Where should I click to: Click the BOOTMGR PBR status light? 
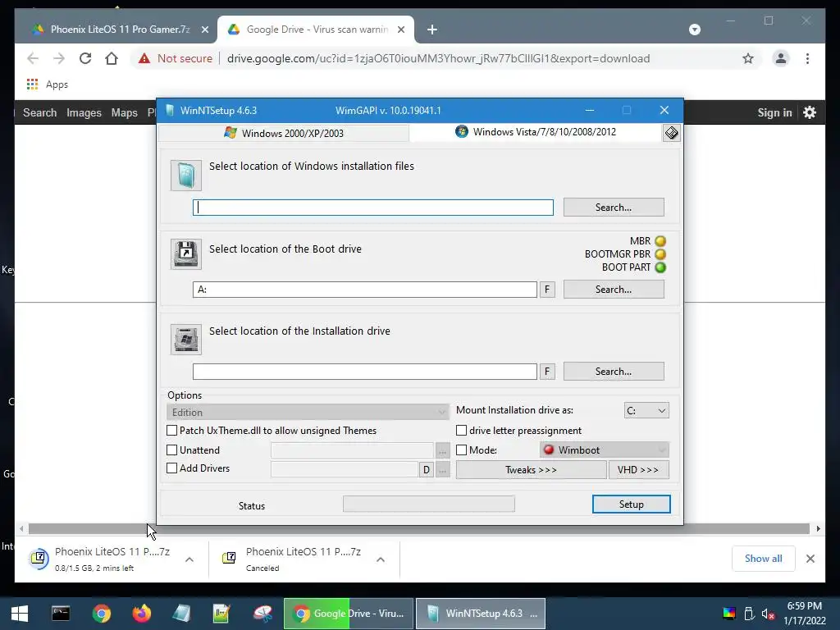(x=660, y=254)
